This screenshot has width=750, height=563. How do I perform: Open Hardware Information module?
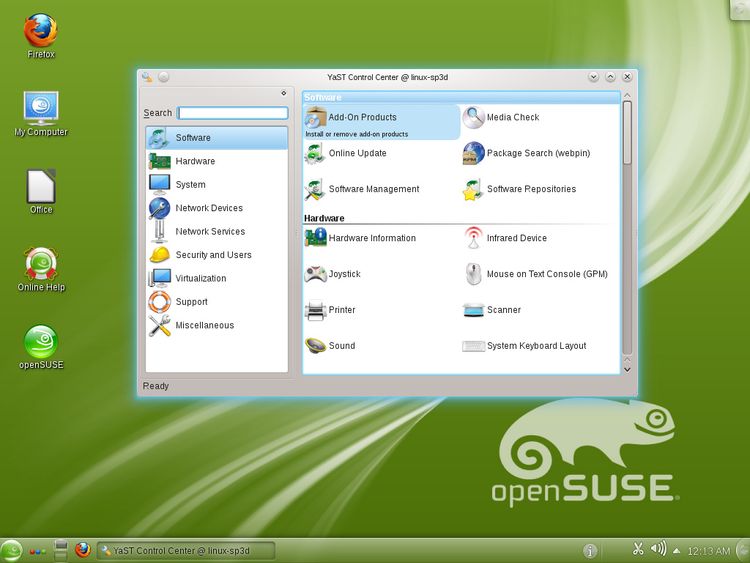pos(371,239)
